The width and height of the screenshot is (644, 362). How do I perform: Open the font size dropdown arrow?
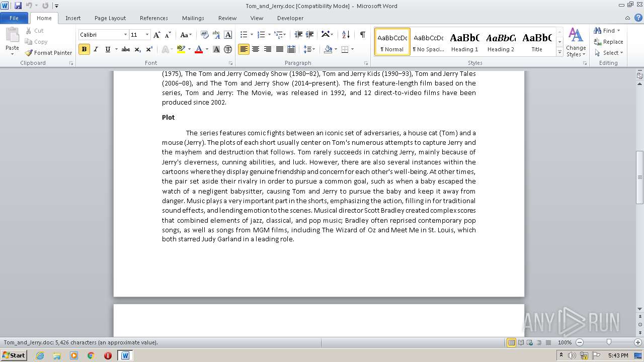coord(147,35)
